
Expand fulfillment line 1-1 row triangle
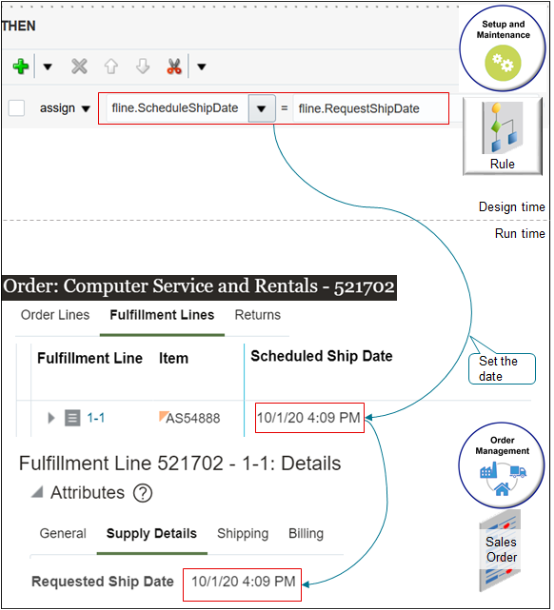(x=51, y=418)
